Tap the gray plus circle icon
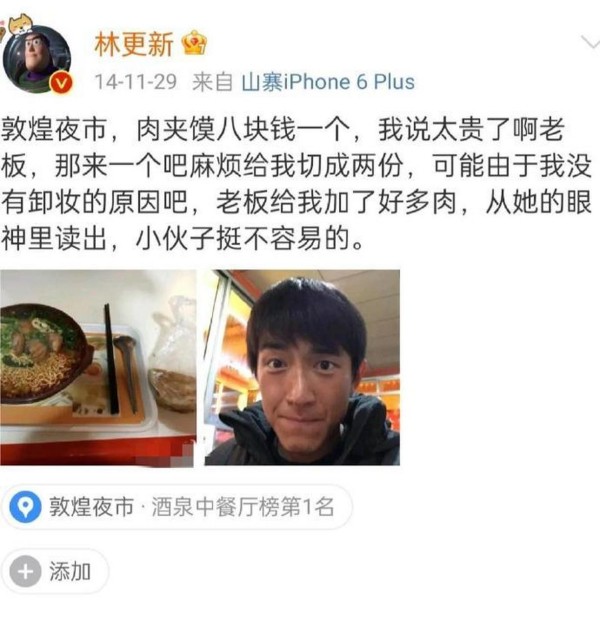 [25, 571]
